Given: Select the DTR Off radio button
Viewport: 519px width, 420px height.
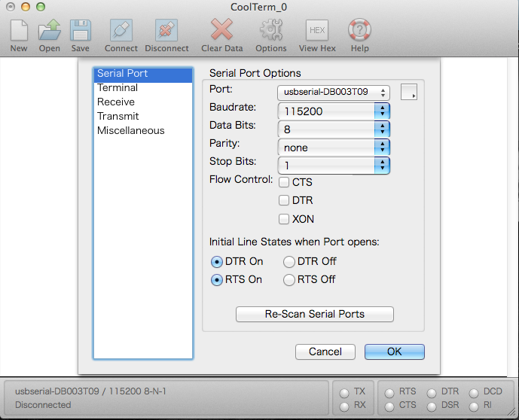Looking at the screenshot, I should click(x=289, y=262).
